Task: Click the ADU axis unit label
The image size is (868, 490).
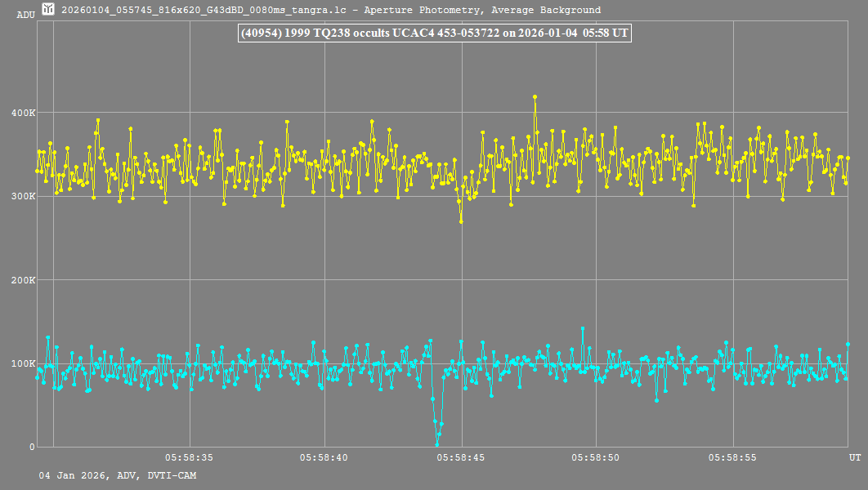Action: [x=25, y=15]
